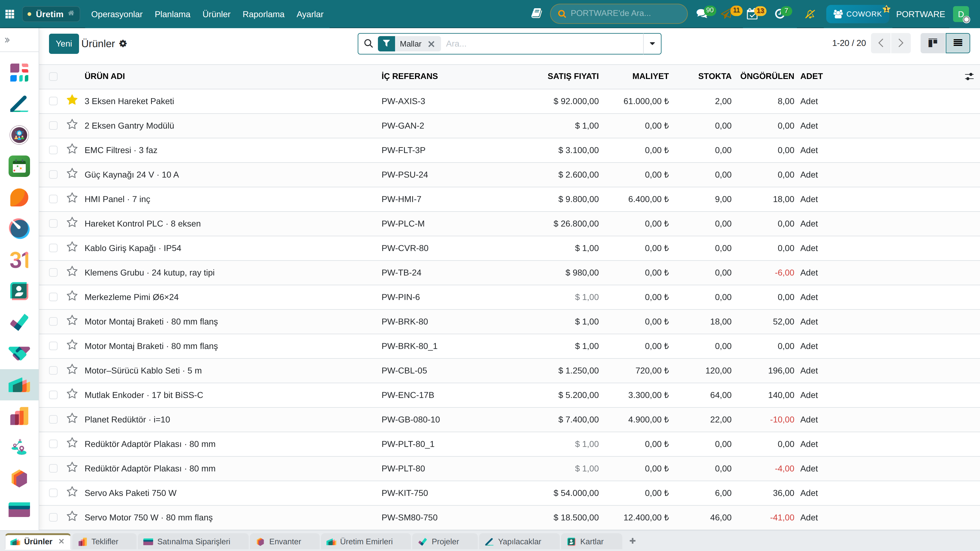Screen dimensions: 980x551
Task: Open the apps grid menu
Action: click(10, 14)
